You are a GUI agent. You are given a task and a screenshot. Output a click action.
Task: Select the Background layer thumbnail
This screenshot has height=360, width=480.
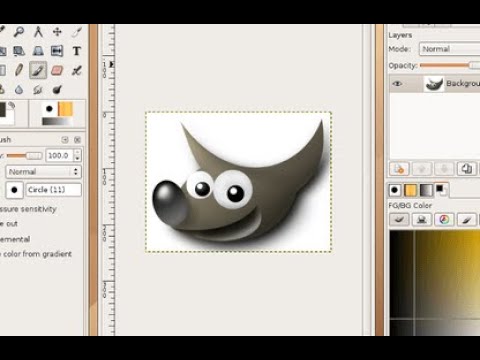pos(434,84)
